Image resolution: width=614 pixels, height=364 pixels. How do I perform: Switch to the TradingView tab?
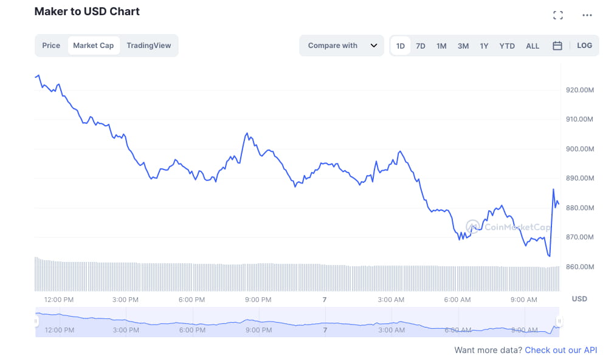149,46
